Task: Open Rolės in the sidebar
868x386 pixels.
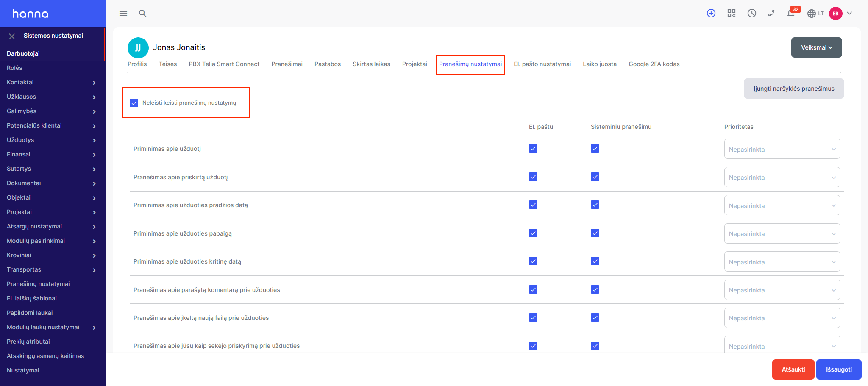Action: pos(14,68)
